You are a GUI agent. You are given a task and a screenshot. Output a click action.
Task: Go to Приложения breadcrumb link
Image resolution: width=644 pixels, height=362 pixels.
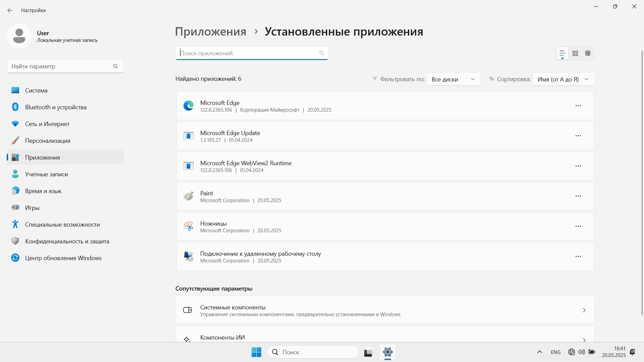[211, 32]
